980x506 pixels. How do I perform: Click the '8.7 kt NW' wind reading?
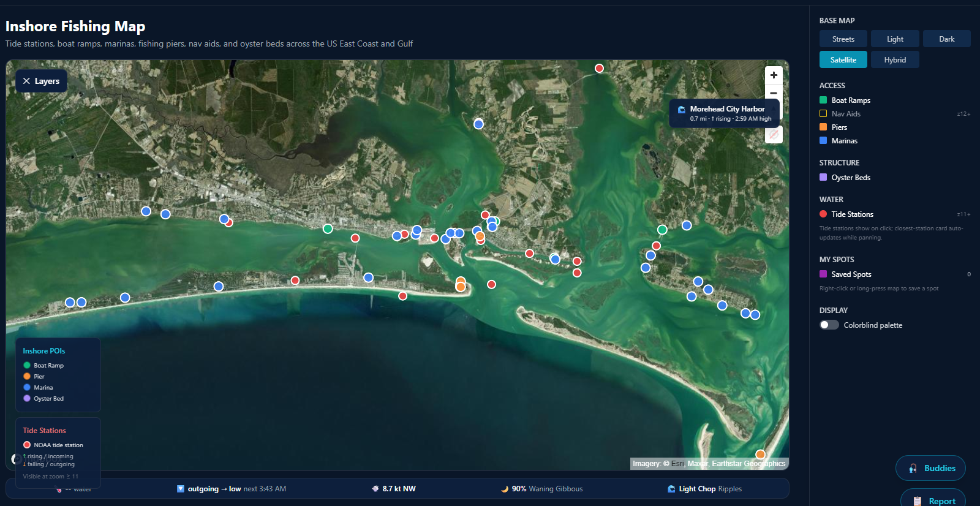pyautogui.click(x=399, y=489)
